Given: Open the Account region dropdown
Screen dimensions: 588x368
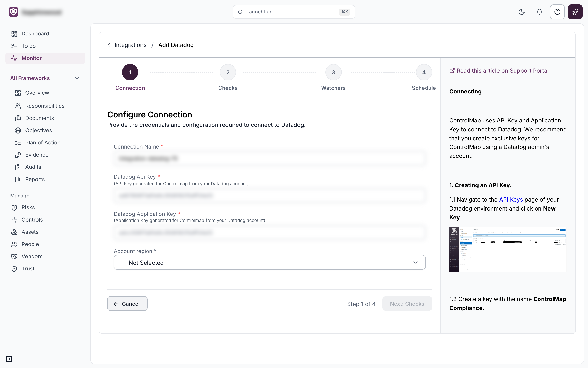Looking at the screenshot, I should tap(270, 262).
